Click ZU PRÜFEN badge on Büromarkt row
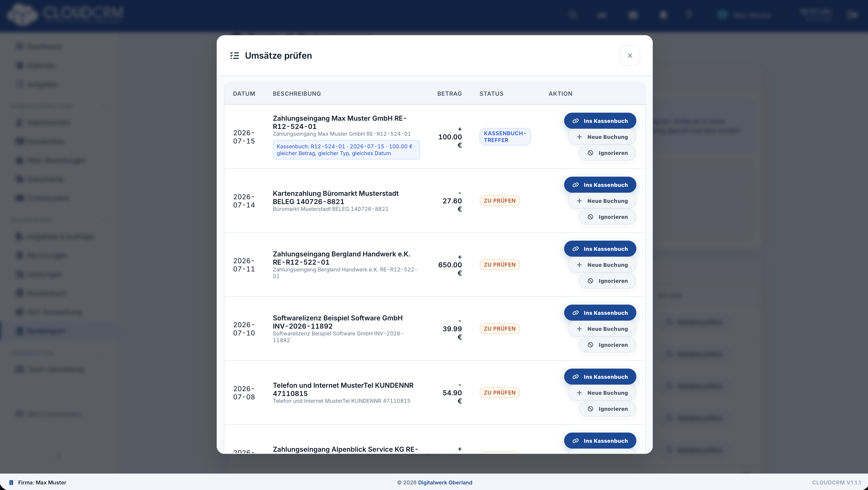 coord(500,201)
